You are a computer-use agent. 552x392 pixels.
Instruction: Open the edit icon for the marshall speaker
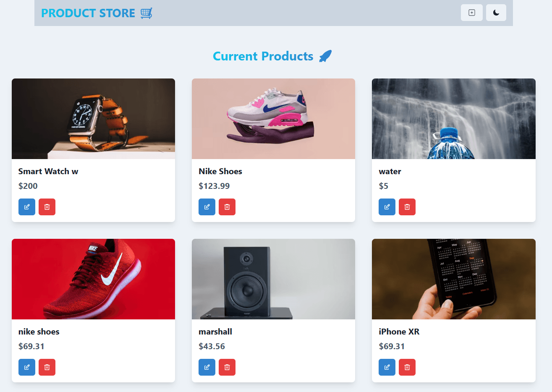(207, 367)
